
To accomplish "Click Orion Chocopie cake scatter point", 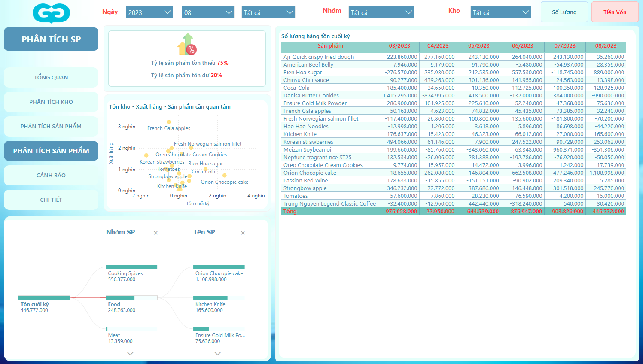I will click(224, 175).
